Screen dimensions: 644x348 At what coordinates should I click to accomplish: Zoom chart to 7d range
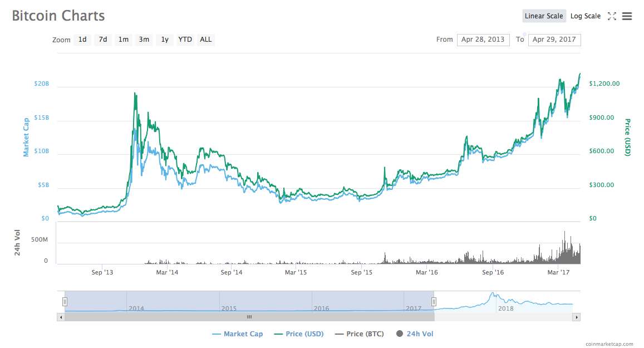pos(102,40)
